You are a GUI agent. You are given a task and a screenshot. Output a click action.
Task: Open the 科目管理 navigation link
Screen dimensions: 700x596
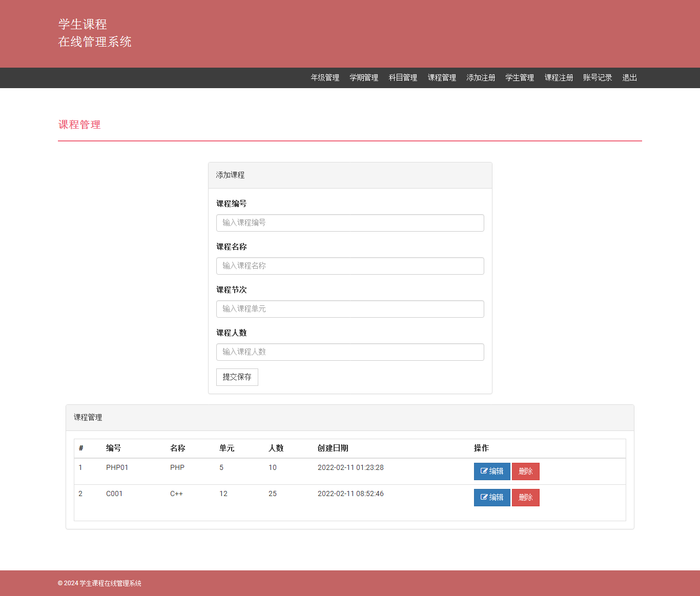coord(403,78)
